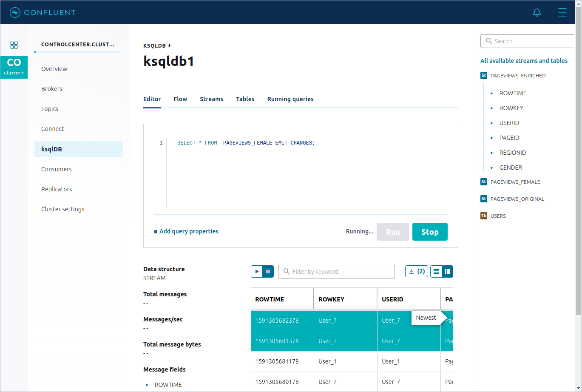Download the (2) selected messages

click(417, 271)
